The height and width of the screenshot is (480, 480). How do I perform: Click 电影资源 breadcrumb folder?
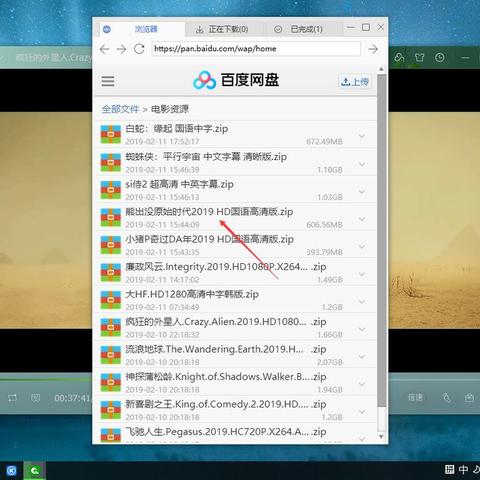[x=170, y=109]
